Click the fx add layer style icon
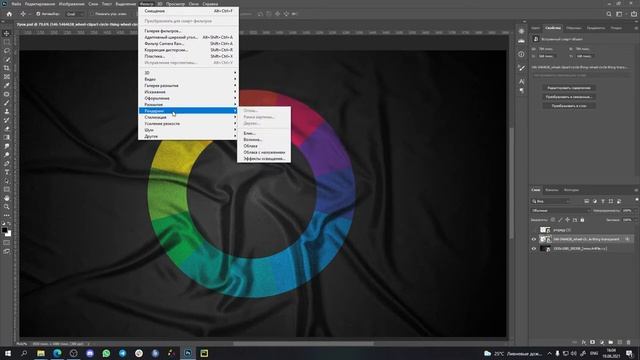 coord(584,342)
